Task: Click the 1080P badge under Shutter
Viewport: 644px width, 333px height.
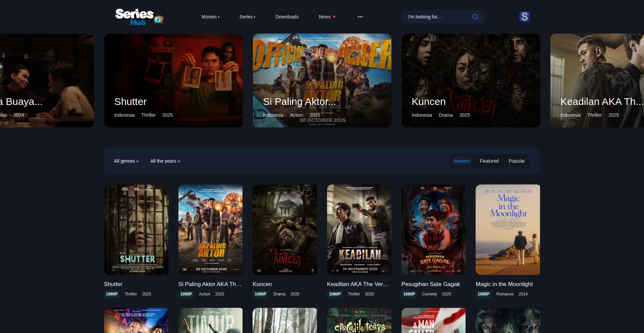Action: 112,294
